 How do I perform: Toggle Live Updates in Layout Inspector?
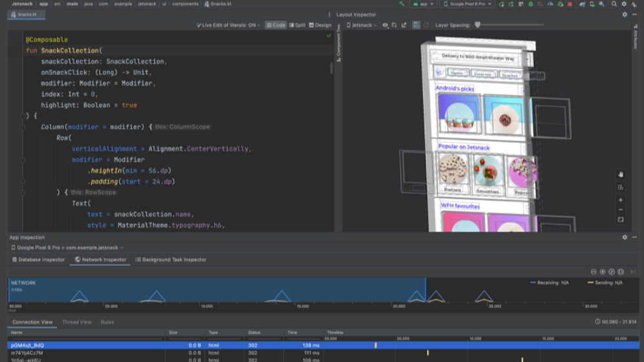tap(416, 25)
